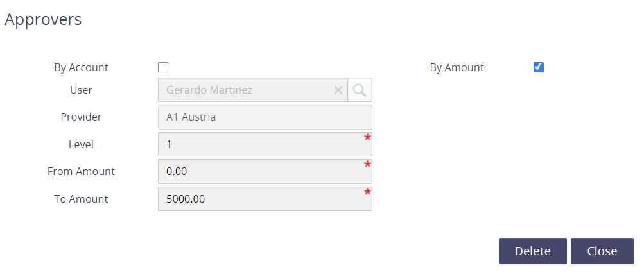Click the Provider label
This screenshot has width=644, height=279.
81,117
